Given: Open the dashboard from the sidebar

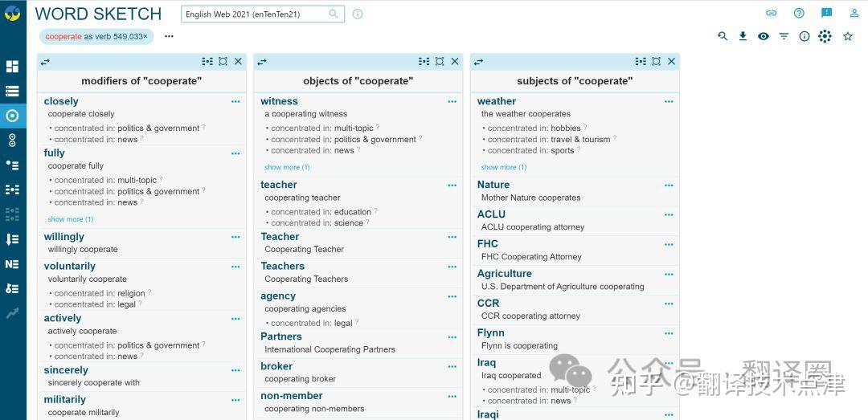Looking at the screenshot, I should coord(12,67).
